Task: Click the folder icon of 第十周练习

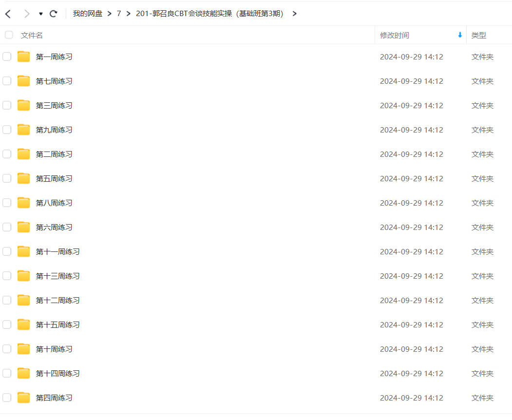Action: [23, 349]
